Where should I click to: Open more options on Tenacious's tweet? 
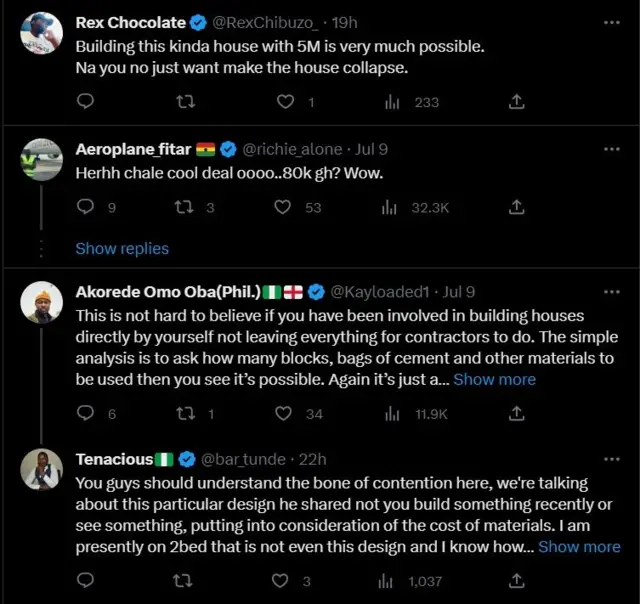click(x=612, y=459)
